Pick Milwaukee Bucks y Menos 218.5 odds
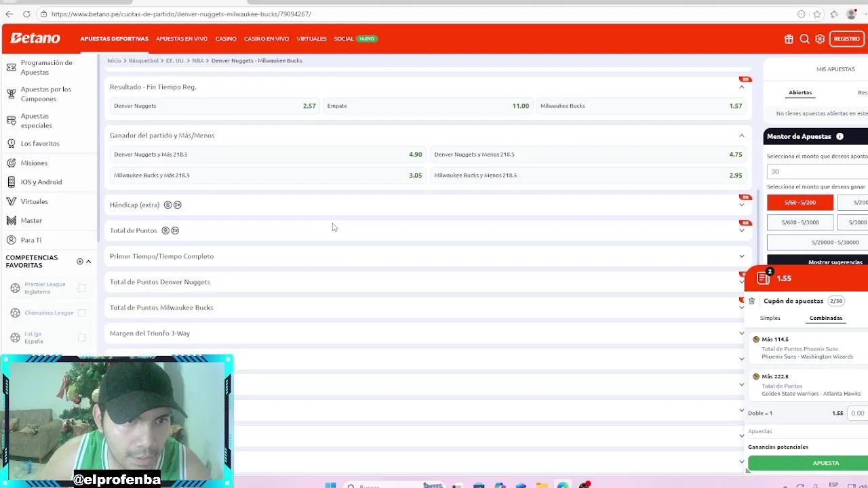The image size is (868, 488). [588, 175]
